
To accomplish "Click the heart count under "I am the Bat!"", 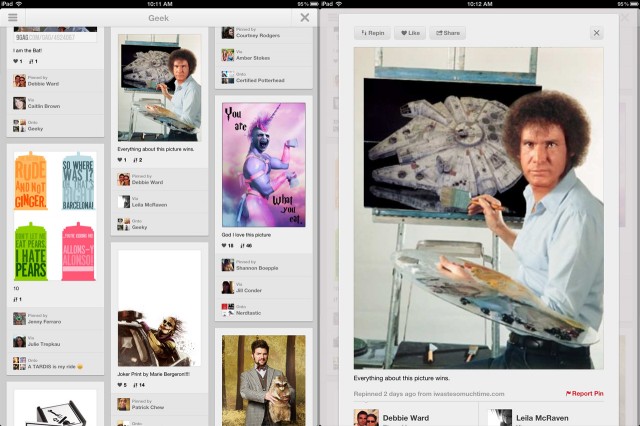I will (18, 61).
